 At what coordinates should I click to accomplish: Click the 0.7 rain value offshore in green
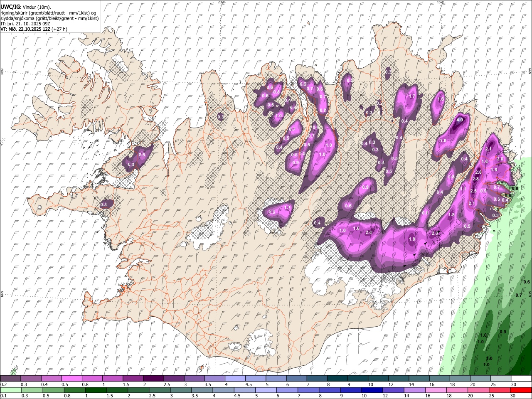518,295
